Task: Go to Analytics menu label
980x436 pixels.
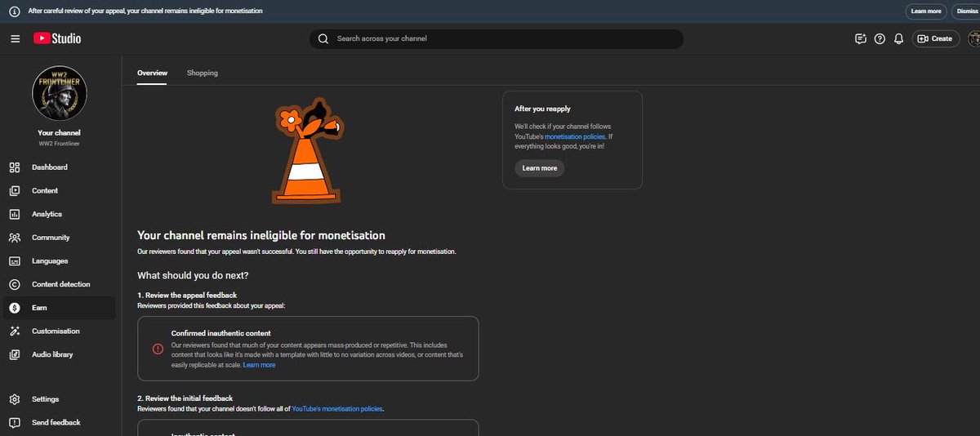Action: (x=47, y=214)
